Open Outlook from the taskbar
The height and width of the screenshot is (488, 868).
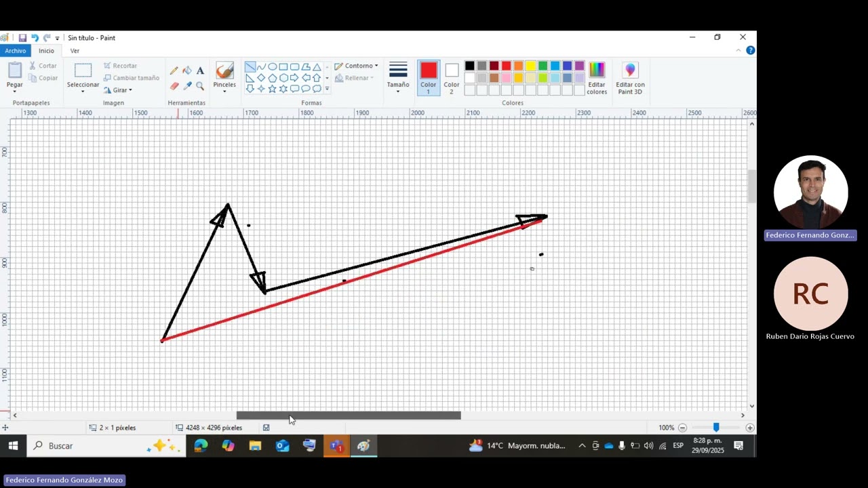282,445
